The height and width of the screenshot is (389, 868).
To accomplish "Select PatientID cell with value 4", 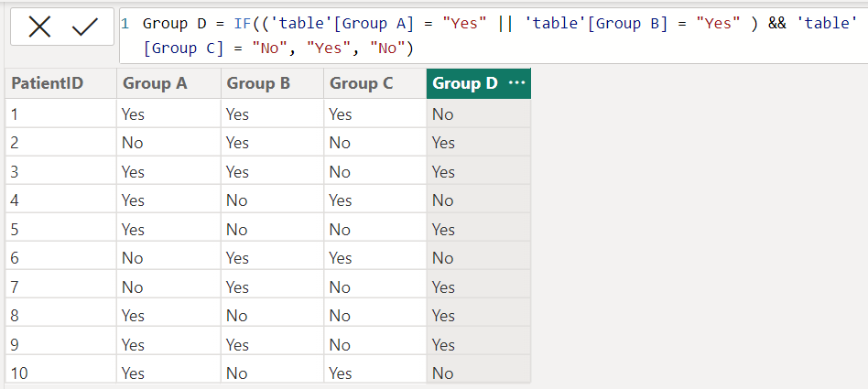I will (x=61, y=200).
